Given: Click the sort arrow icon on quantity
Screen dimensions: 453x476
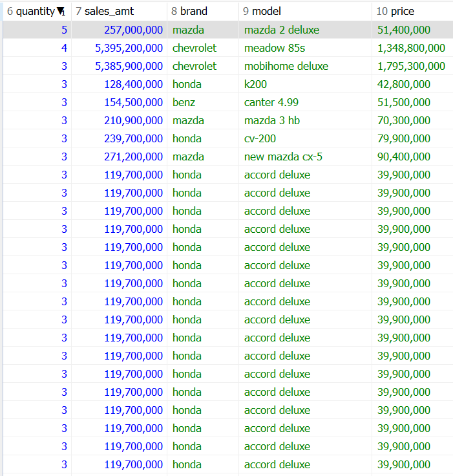Looking at the screenshot, I should click(x=61, y=12).
